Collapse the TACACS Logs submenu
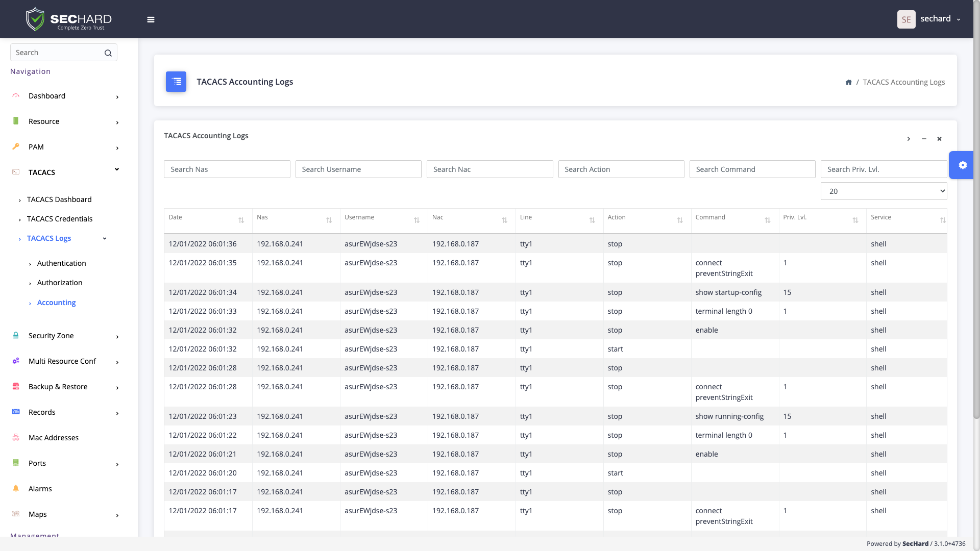This screenshot has width=980, height=551. point(105,238)
